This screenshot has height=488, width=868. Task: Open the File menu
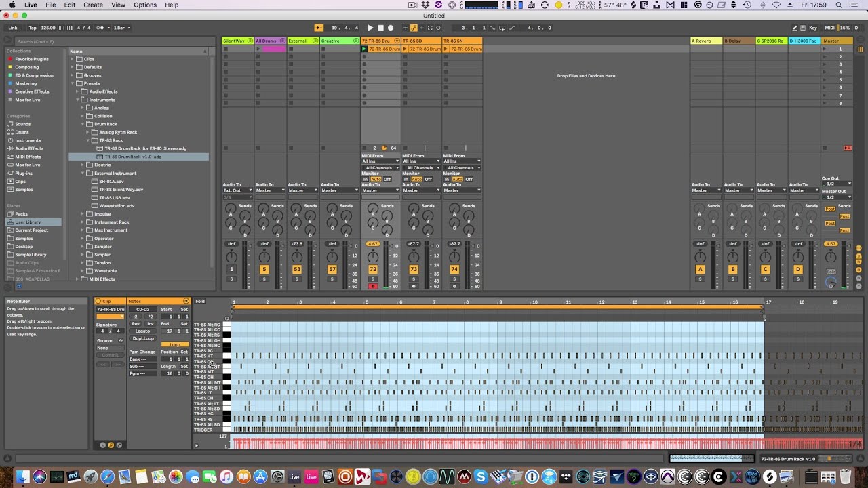(51, 5)
